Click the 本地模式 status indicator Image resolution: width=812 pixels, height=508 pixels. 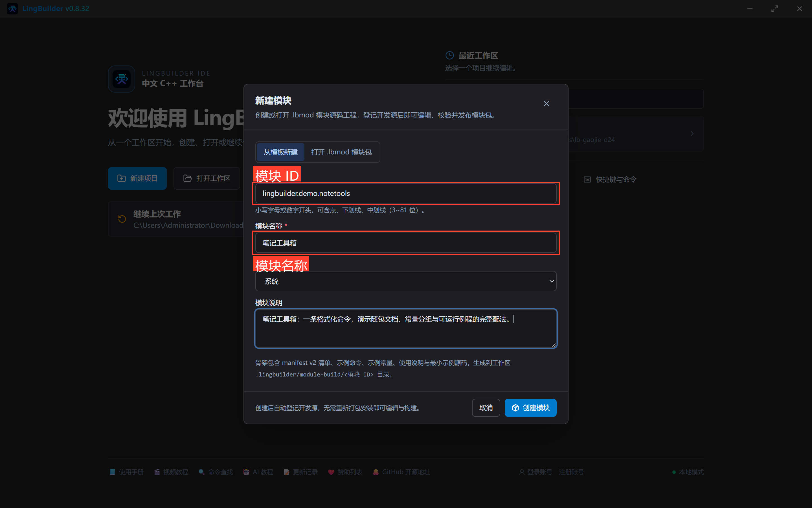[688, 472]
